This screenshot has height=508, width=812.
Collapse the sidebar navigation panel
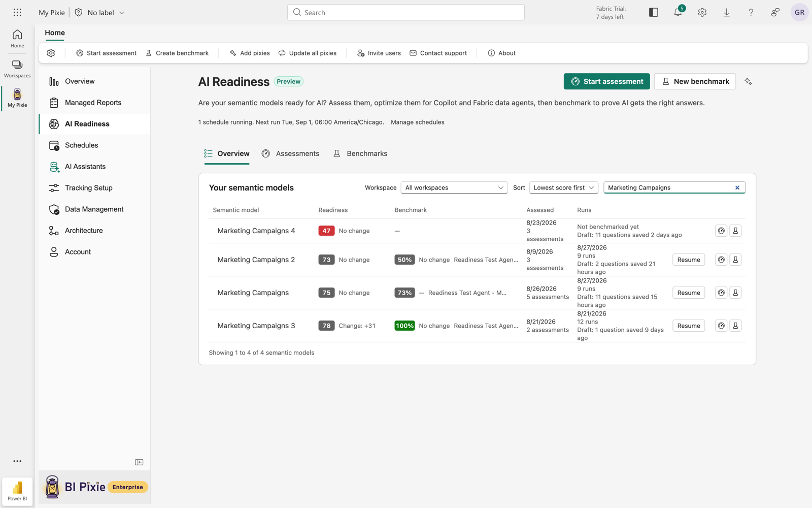[139, 462]
